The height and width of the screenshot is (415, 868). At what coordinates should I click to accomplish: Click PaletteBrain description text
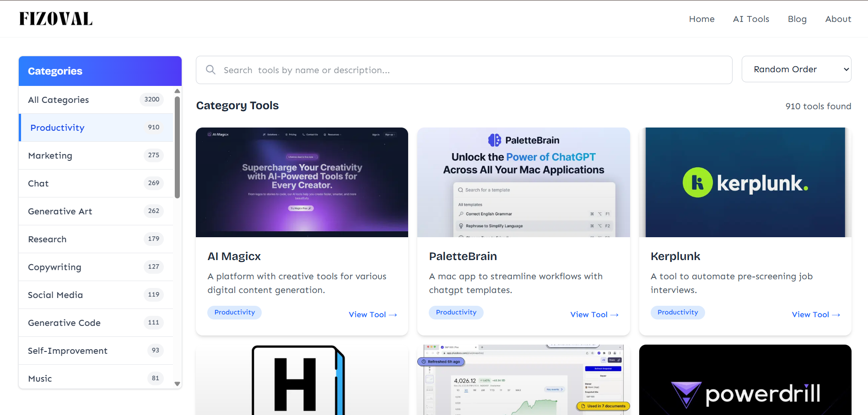click(x=516, y=283)
